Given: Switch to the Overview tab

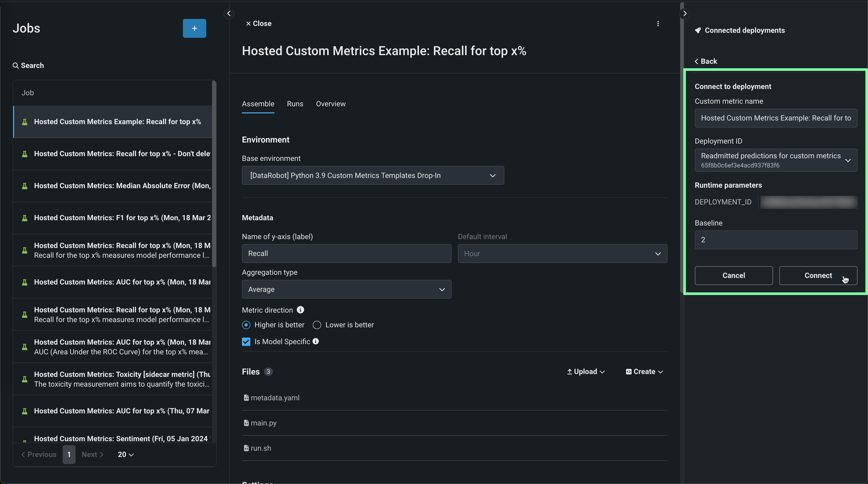Looking at the screenshot, I should 331,104.
